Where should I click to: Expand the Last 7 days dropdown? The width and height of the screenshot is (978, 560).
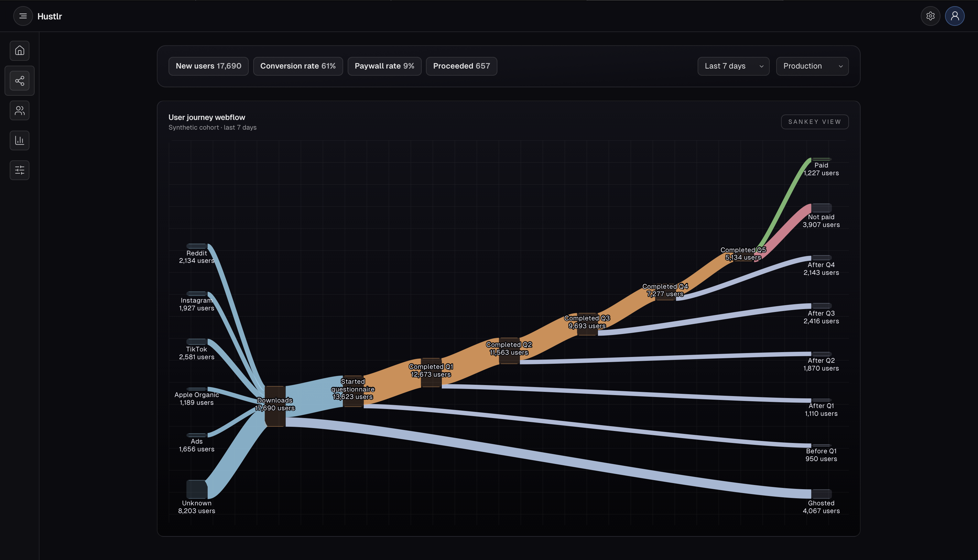(733, 66)
